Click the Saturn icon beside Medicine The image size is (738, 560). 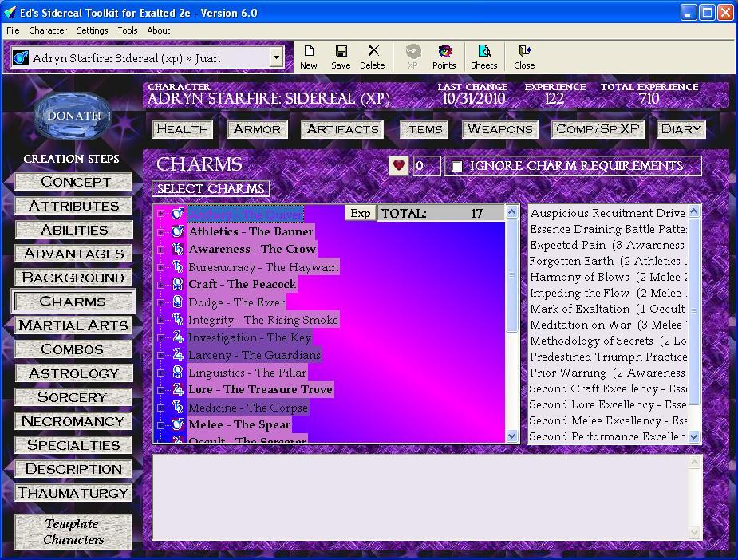click(x=177, y=407)
